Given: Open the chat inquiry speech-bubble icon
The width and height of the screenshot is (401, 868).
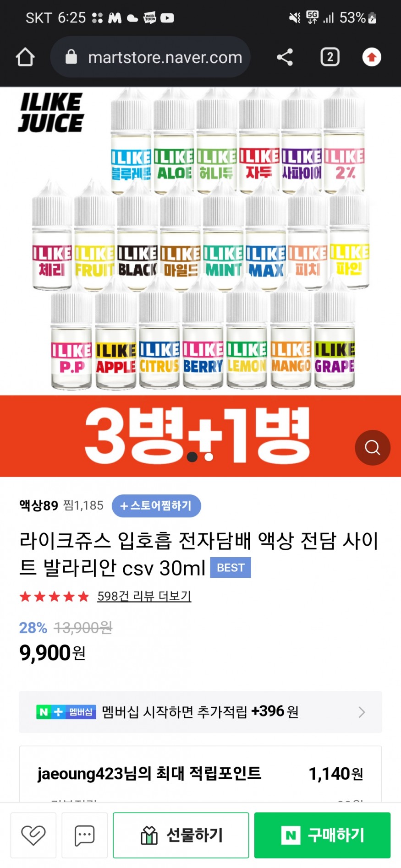Looking at the screenshot, I should pos(85,835).
